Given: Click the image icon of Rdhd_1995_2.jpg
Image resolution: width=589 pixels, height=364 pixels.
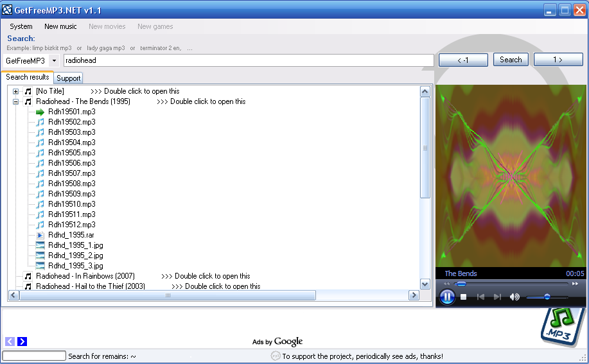Looking at the screenshot, I should click(40, 256).
